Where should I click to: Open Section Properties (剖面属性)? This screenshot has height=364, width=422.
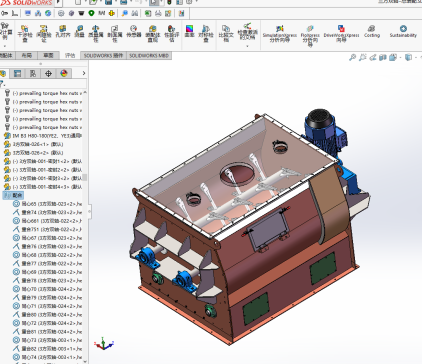(115, 33)
